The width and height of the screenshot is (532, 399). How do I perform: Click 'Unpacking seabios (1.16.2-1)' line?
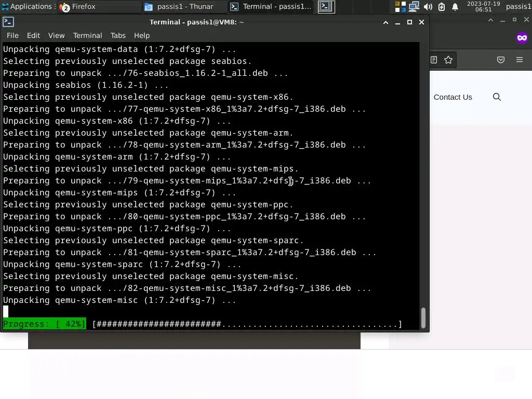pyautogui.click(x=86, y=85)
